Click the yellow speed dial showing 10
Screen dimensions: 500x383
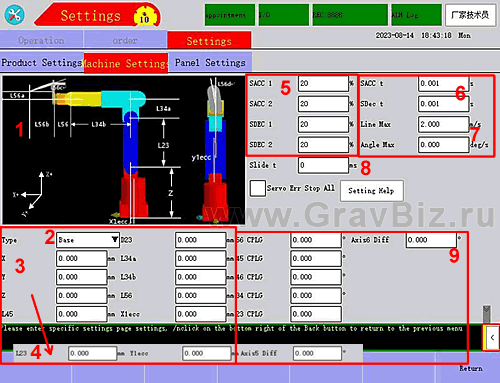[144, 17]
